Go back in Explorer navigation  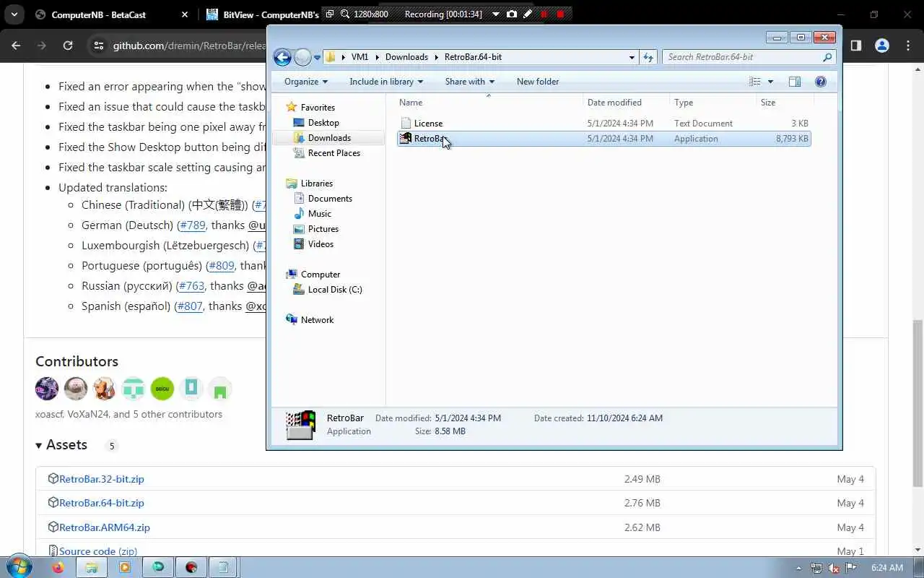[x=282, y=57]
